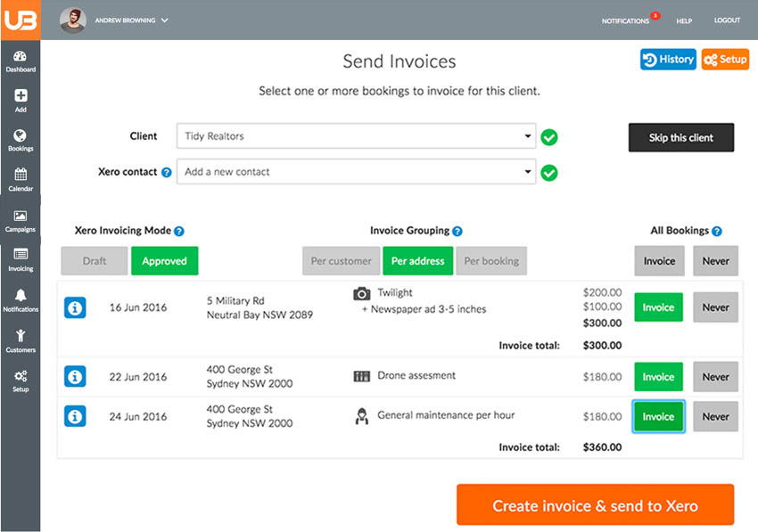Open the Dashboard from the sidebar
The image size is (758, 532).
(x=20, y=60)
